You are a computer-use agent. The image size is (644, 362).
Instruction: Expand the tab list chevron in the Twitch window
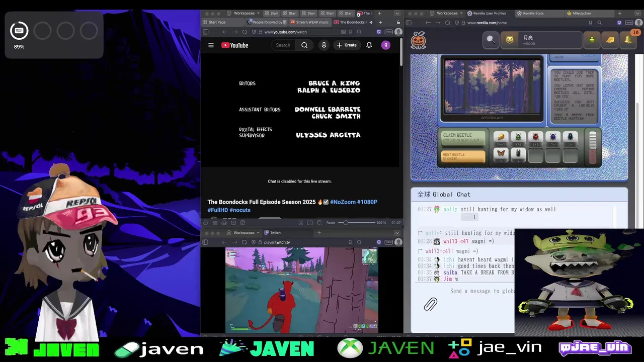point(397,233)
